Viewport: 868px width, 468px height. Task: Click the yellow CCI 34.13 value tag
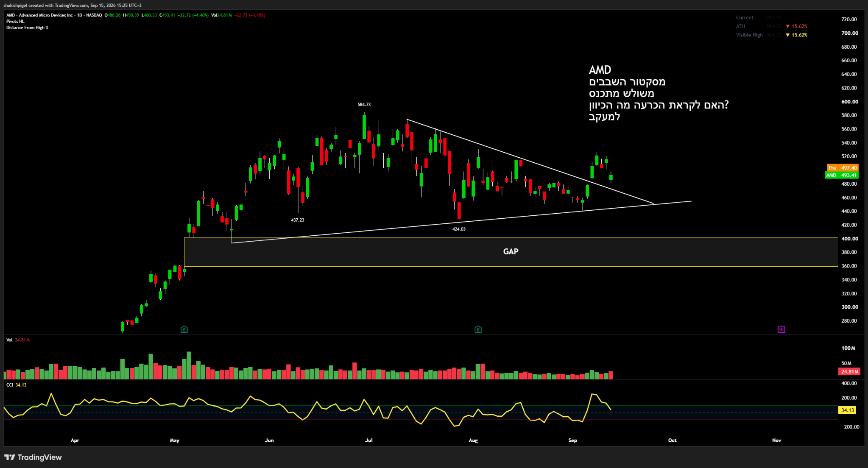(x=848, y=410)
